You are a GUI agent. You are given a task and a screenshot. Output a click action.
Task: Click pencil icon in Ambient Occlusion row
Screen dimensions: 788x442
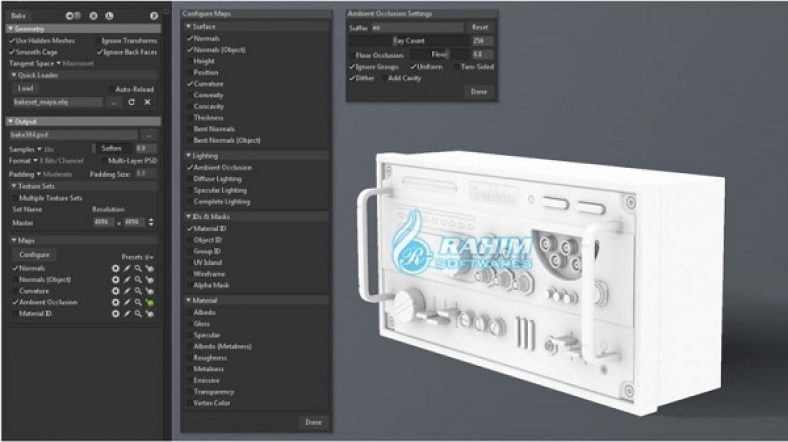click(127, 302)
